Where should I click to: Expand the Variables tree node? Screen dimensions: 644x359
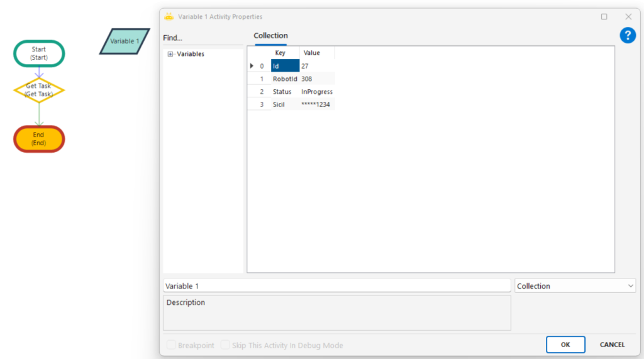(x=170, y=54)
